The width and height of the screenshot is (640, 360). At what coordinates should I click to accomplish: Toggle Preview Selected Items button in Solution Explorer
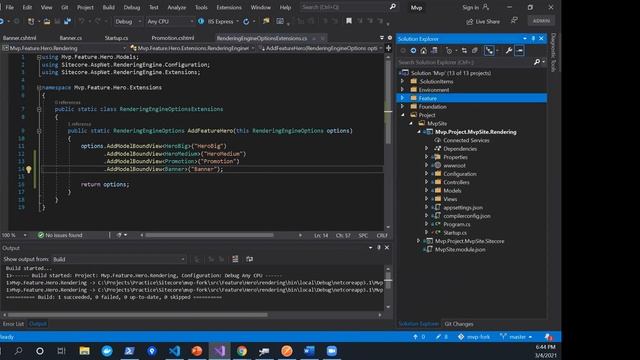tap(520, 51)
